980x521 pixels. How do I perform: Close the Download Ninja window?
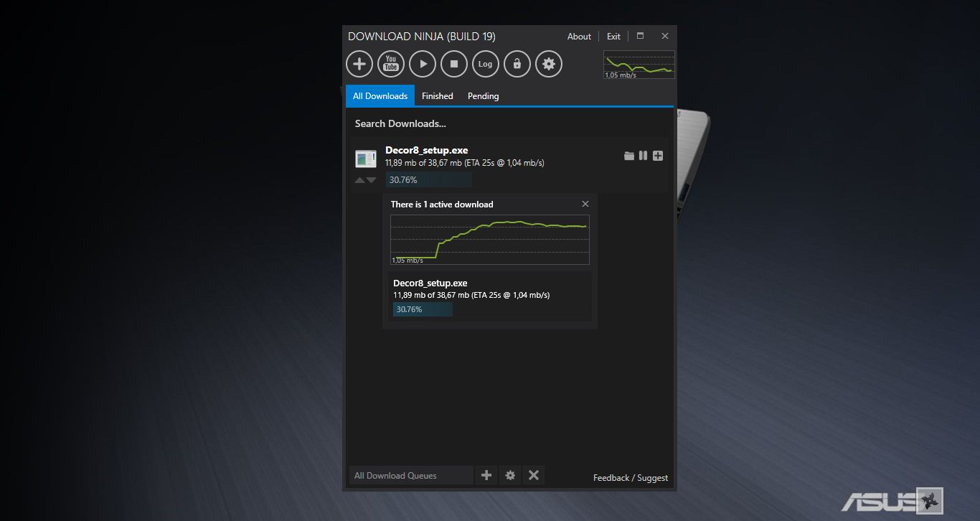pos(665,36)
